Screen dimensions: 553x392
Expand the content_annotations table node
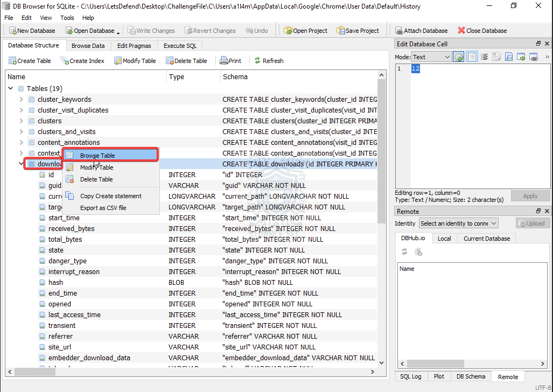coord(21,143)
